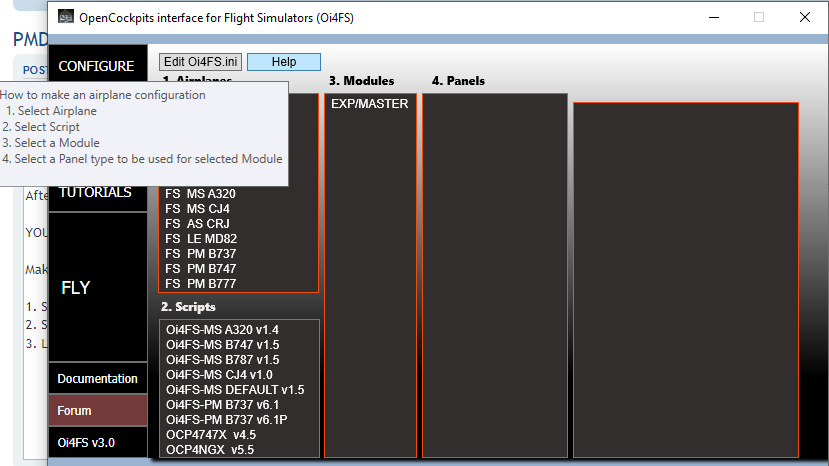Open the Help button
The width and height of the screenshot is (829, 466).
coord(284,62)
